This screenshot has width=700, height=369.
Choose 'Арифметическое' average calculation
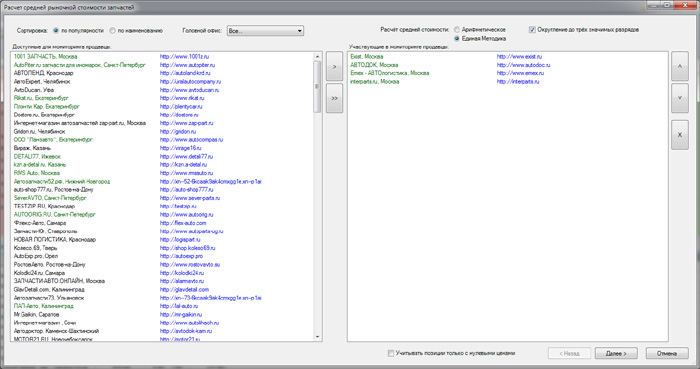(457, 29)
